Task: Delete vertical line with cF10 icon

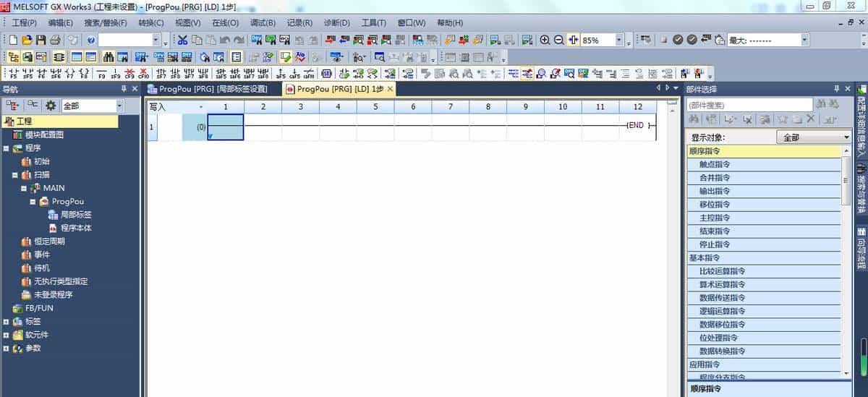Action: (143, 73)
